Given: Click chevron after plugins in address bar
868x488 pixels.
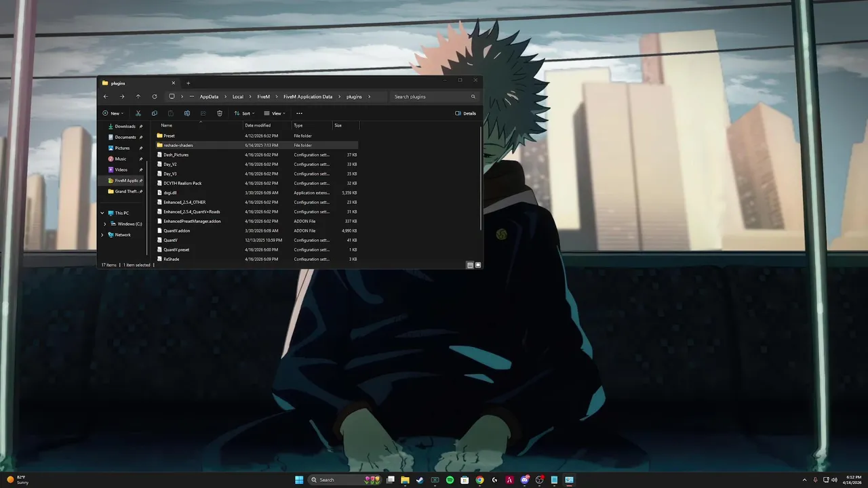Looking at the screenshot, I should click(370, 96).
